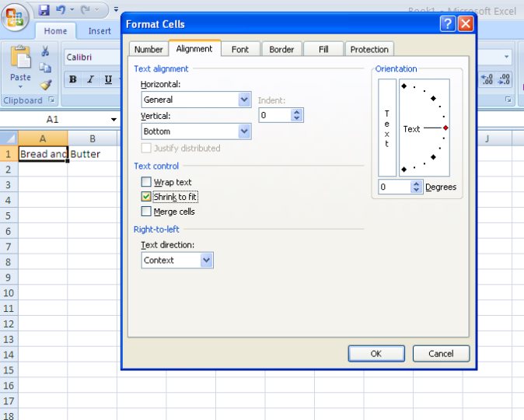Select row 14 header
Viewport: 524px width, 420px height.
9,355
